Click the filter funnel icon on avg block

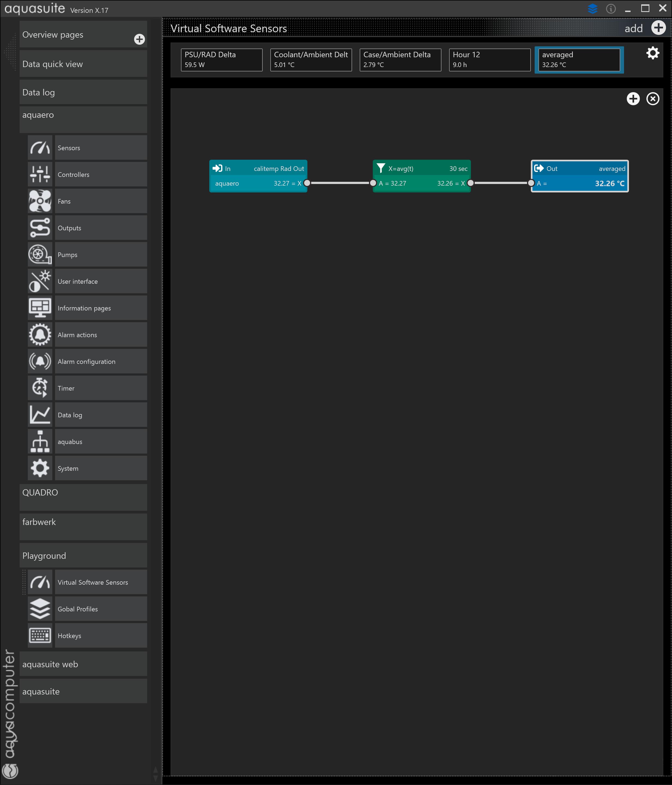pos(381,168)
